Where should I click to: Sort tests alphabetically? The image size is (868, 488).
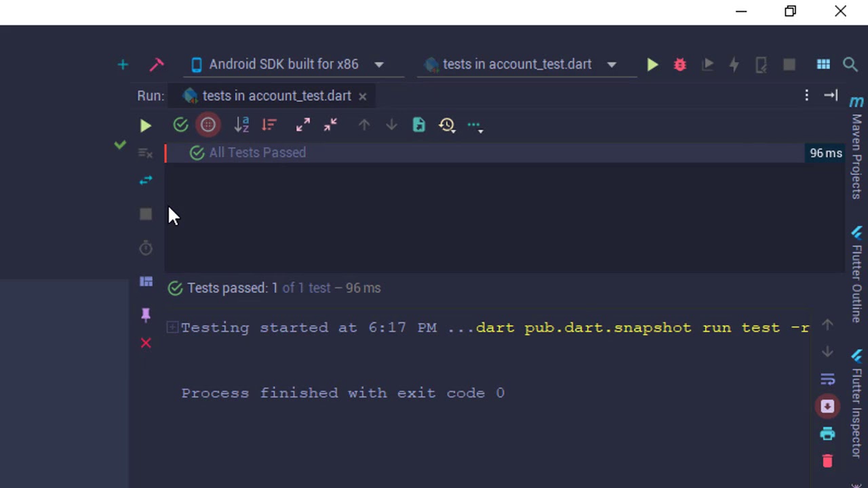tap(241, 125)
